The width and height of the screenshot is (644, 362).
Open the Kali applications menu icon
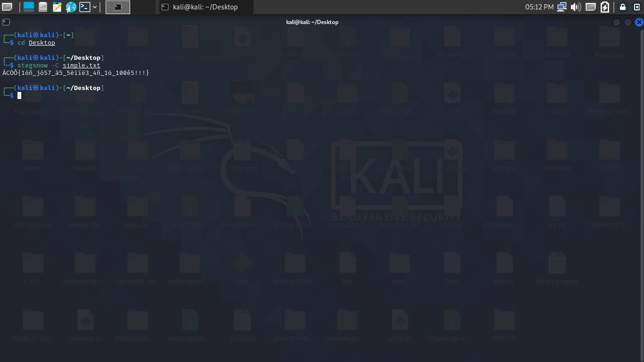click(x=7, y=7)
